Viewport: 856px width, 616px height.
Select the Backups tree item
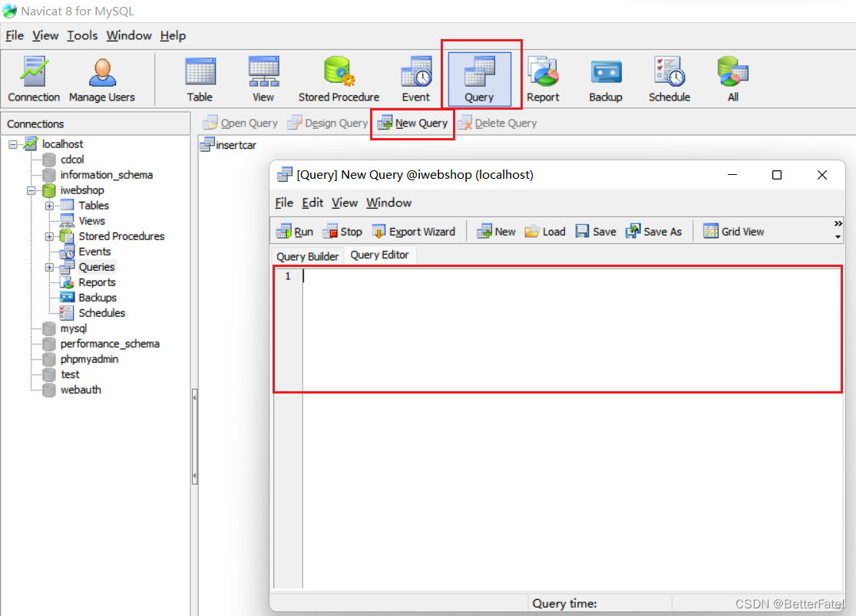tap(88, 298)
